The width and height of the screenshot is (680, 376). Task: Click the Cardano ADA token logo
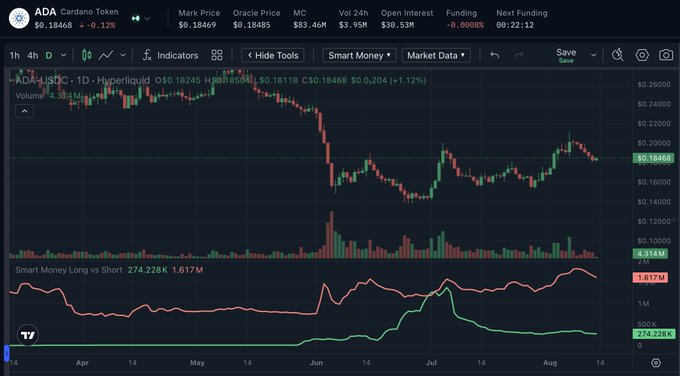point(19,19)
